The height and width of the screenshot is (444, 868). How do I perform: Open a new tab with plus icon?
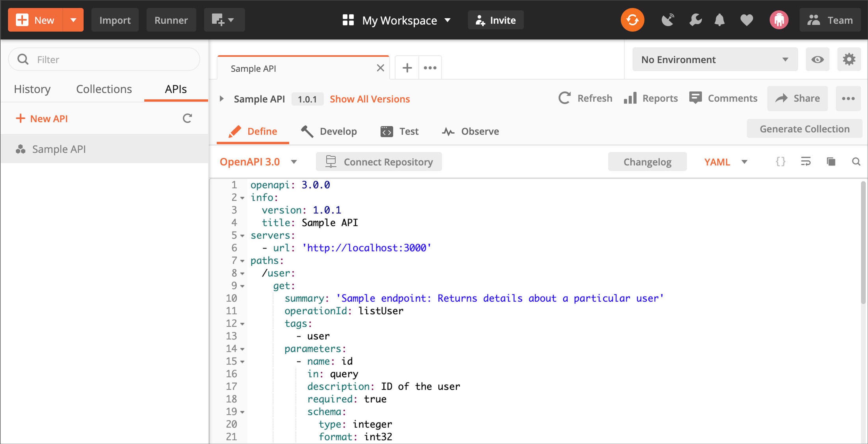(407, 68)
